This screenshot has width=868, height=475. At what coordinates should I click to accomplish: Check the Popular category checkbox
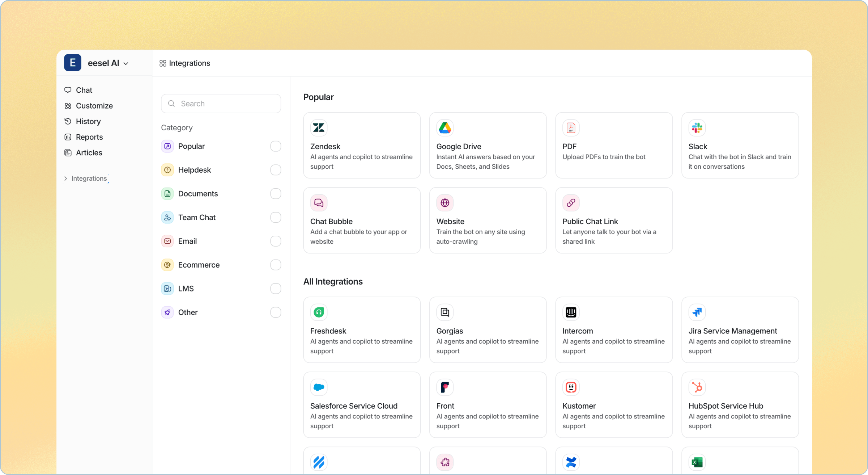pyautogui.click(x=276, y=146)
